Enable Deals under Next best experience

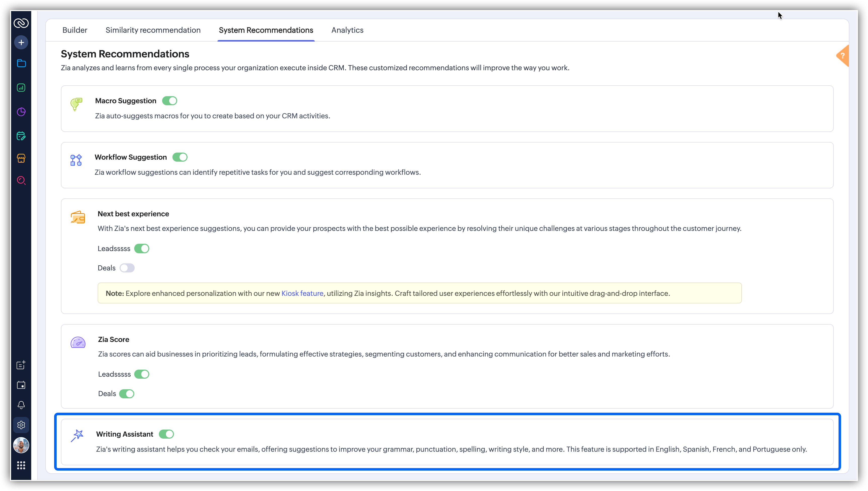point(127,268)
